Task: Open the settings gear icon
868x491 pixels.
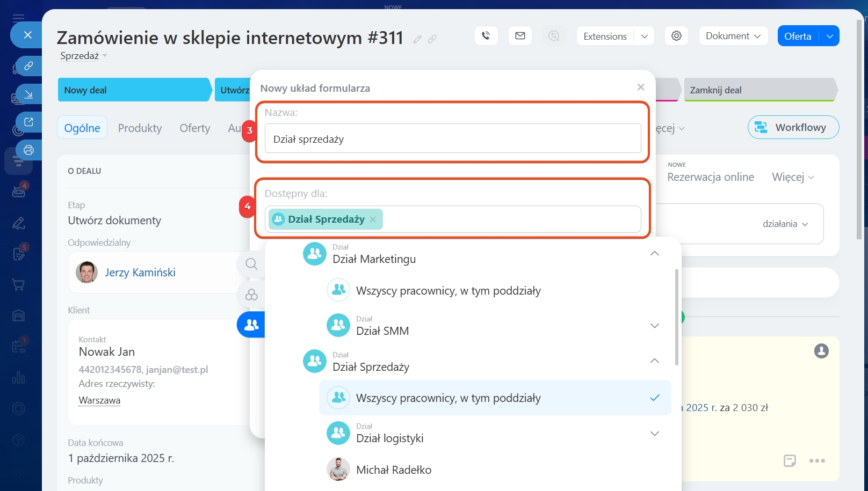Action: (676, 36)
